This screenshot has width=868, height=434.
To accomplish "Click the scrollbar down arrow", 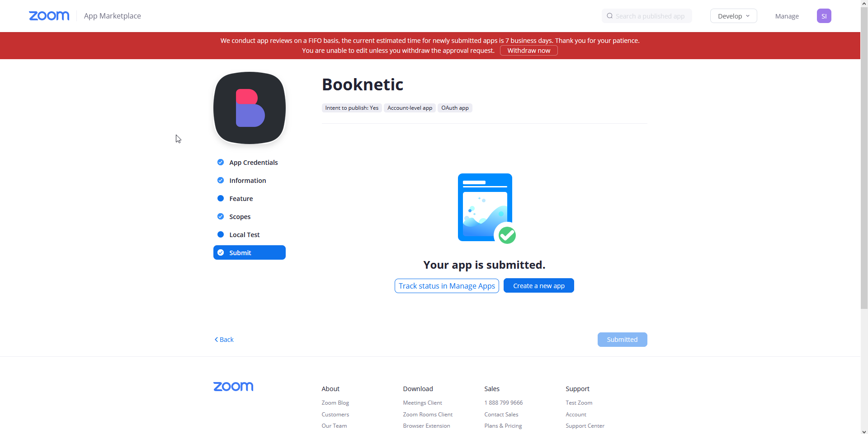I will [864, 431].
